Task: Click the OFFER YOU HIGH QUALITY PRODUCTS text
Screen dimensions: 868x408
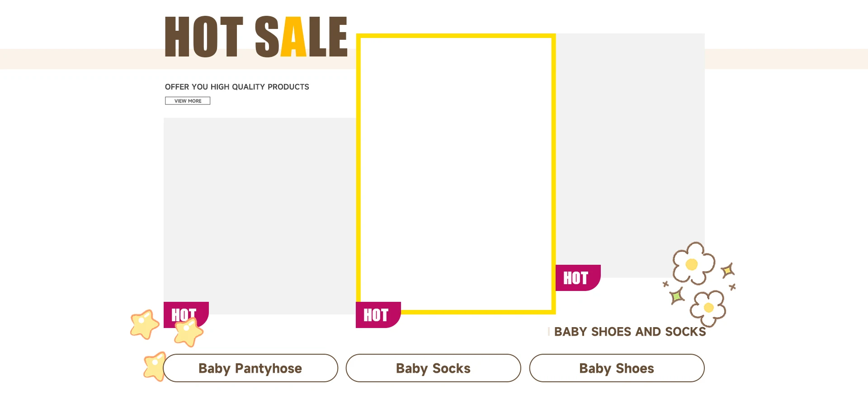Action: pos(237,87)
